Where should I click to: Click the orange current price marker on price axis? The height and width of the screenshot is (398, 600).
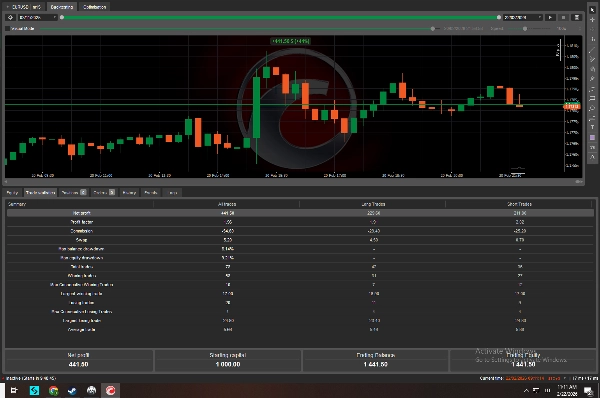[x=571, y=106]
